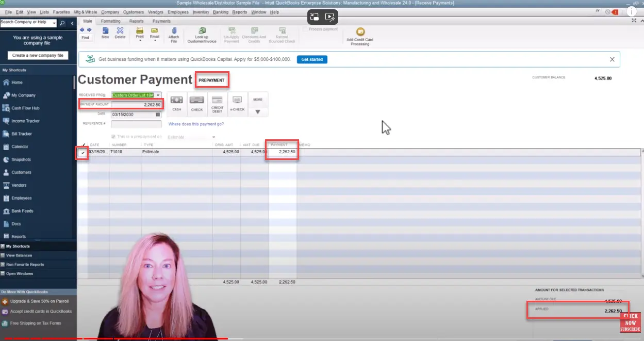Click Upgrade & Save 50% on Payroll
Image resolution: width=644 pixels, height=341 pixels.
pos(38,301)
